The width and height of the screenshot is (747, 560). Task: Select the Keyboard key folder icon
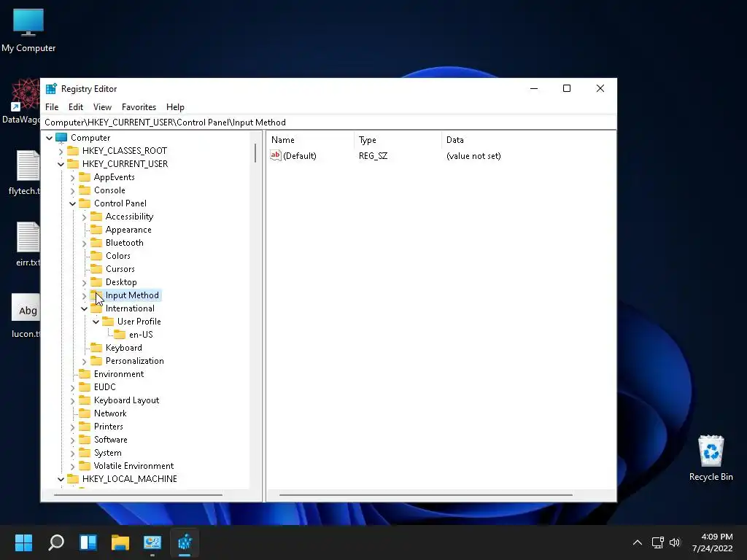point(96,348)
